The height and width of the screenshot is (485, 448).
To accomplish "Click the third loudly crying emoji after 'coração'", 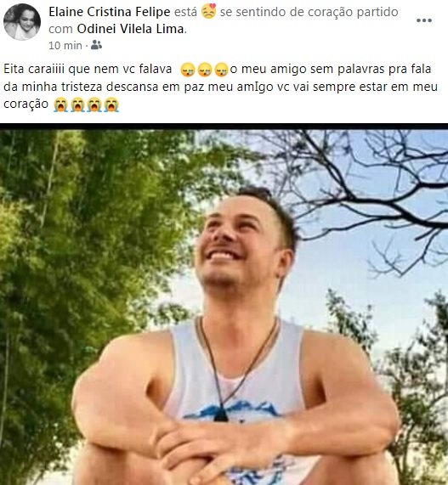I will [94, 104].
